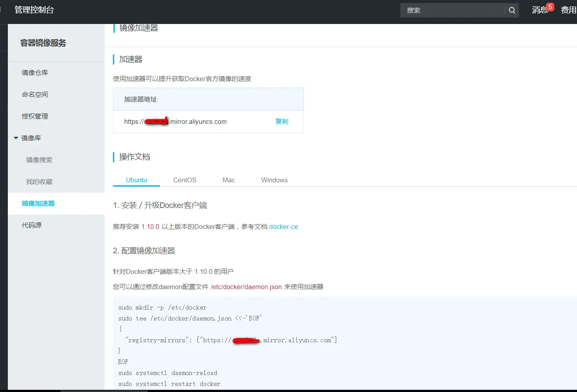Screen dimensions: 577x392
Task: Open the /etc/docker/daemon.json link
Action: tap(246, 286)
